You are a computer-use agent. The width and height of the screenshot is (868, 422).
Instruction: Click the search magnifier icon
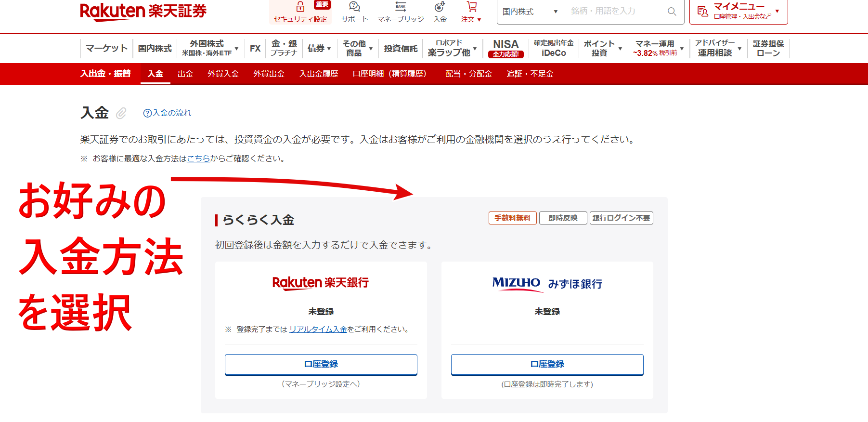(x=672, y=11)
